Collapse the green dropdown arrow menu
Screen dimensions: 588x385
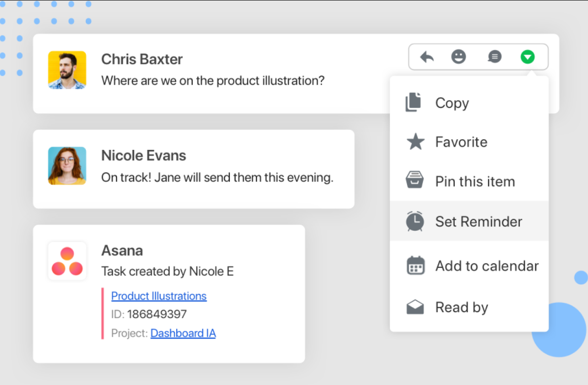pos(527,57)
